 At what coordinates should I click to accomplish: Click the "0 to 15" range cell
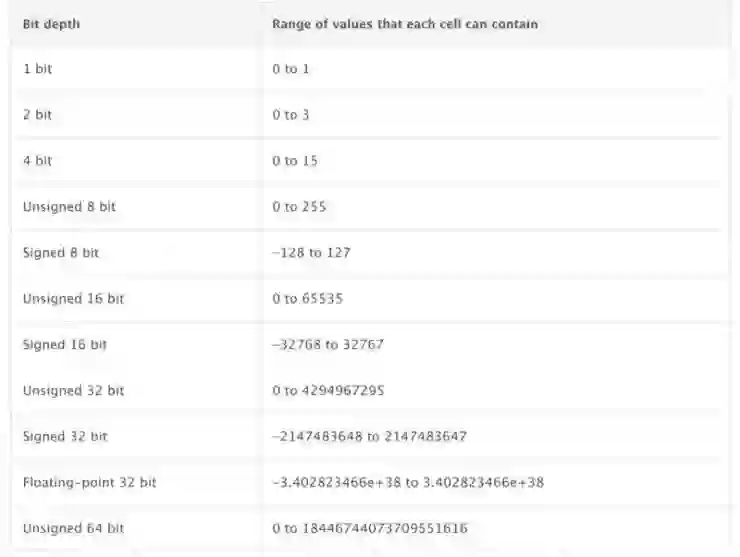click(x=295, y=161)
